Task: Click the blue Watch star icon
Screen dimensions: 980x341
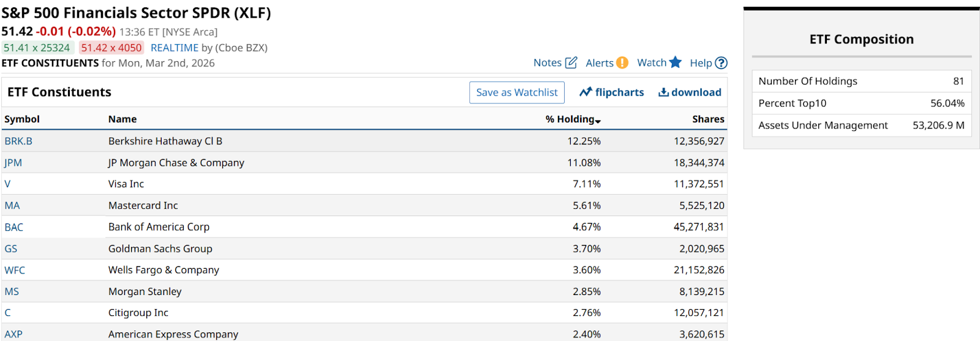Action: click(x=675, y=62)
